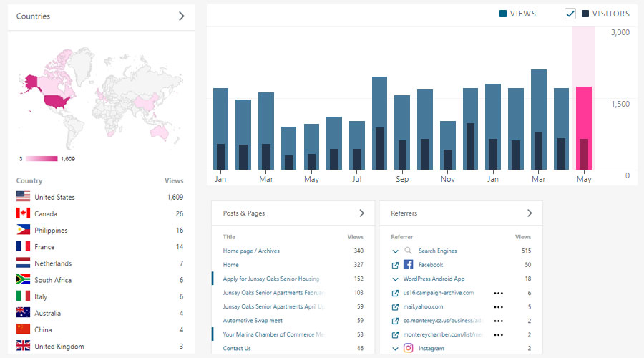This screenshot has width=644, height=358.
Task: Expand the Search Engines referrer group
Action: click(395, 251)
